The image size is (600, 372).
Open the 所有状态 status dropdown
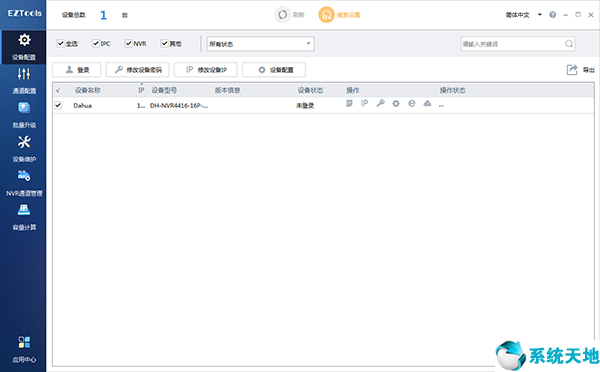(261, 44)
